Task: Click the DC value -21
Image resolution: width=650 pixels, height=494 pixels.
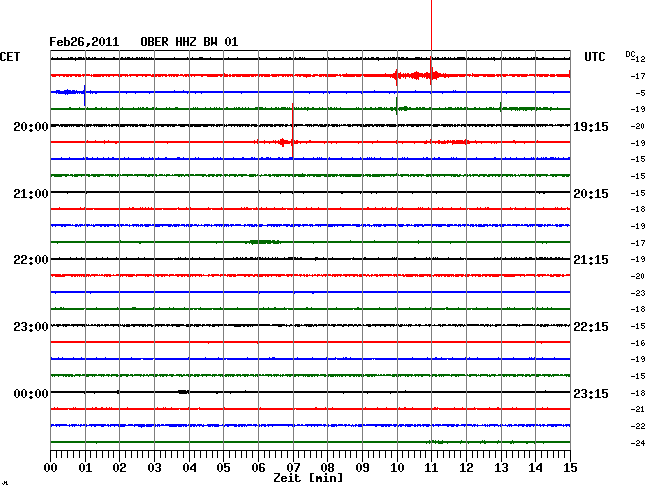Action: 638,409
